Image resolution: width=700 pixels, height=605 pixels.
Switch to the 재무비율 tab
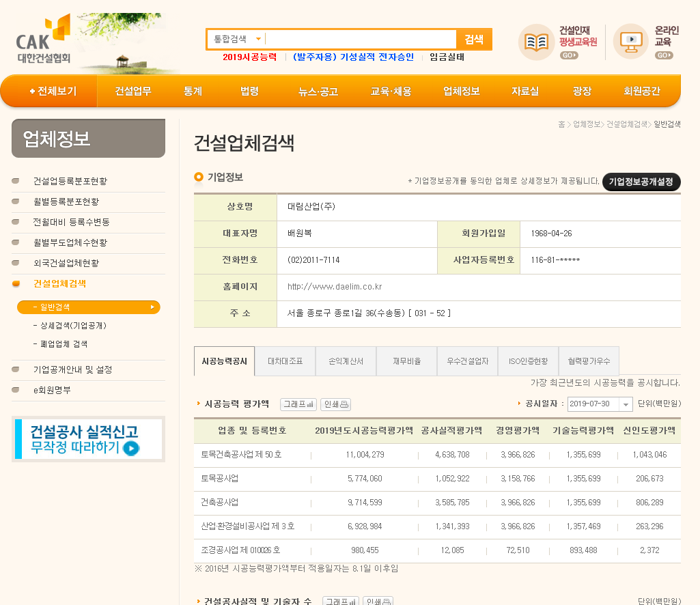(x=407, y=361)
